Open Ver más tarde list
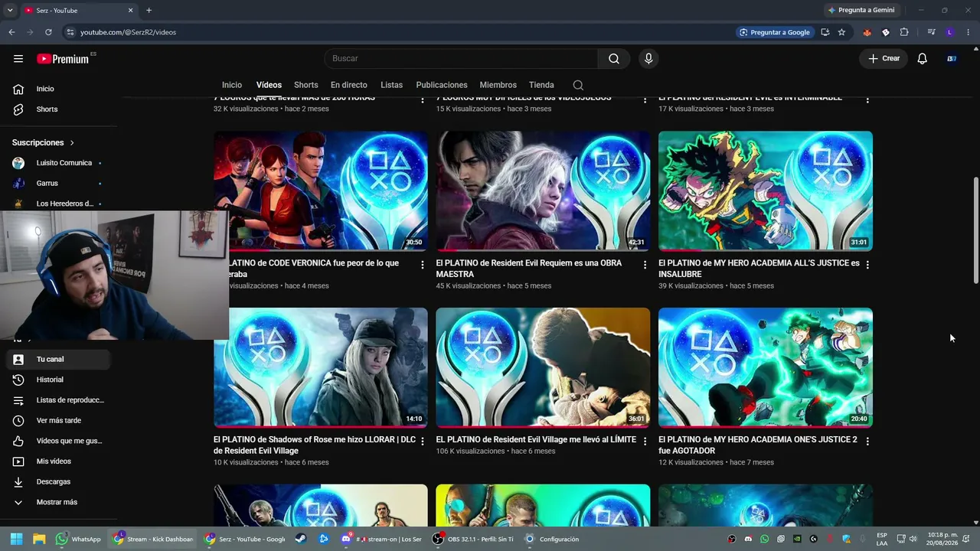This screenshot has width=980, height=551. [57, 420]
